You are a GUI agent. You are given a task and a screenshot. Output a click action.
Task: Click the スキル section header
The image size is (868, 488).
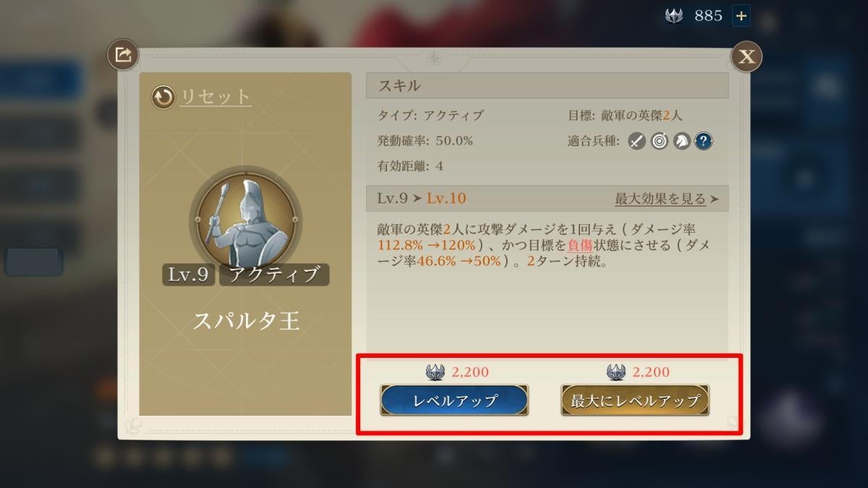[x=547, y=85]
